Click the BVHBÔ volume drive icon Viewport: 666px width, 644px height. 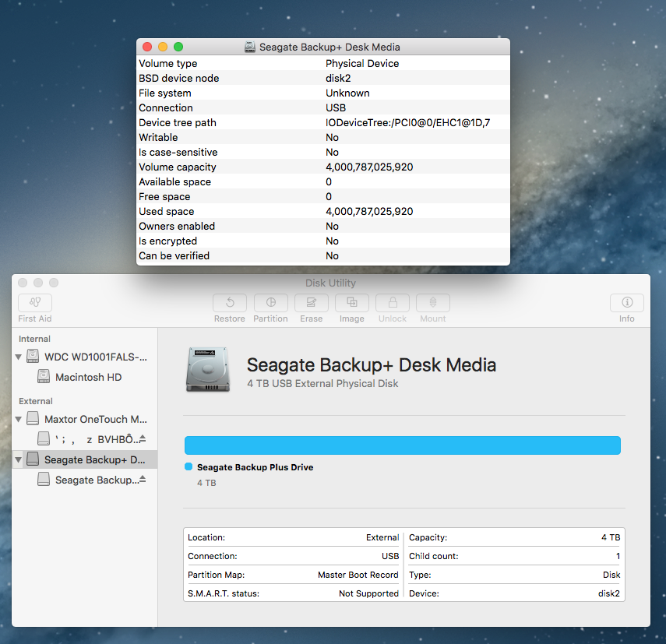click(x=44, y=438)
